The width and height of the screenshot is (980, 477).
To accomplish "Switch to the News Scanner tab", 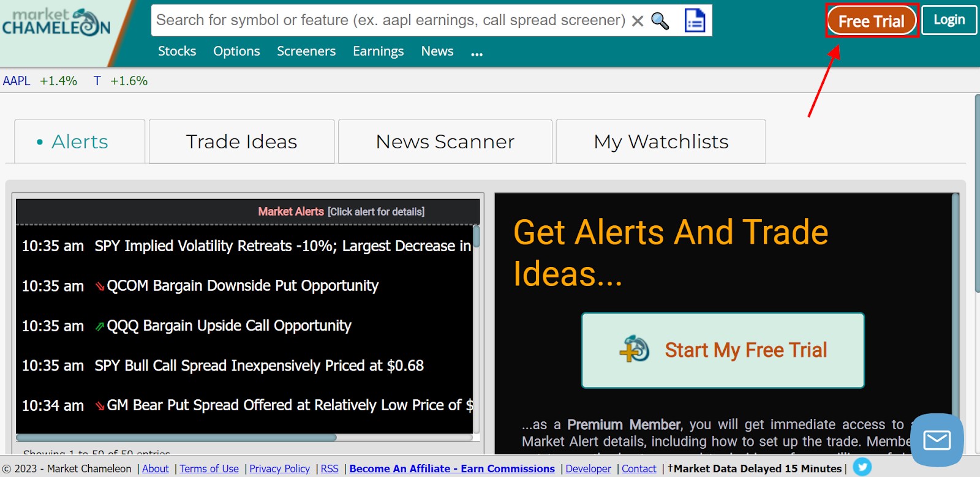I will point(445,141).
